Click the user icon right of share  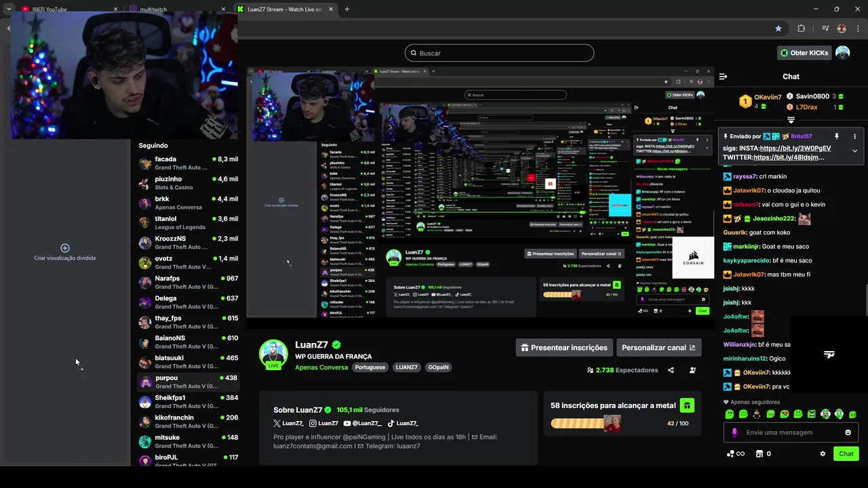tap(692, 370)
